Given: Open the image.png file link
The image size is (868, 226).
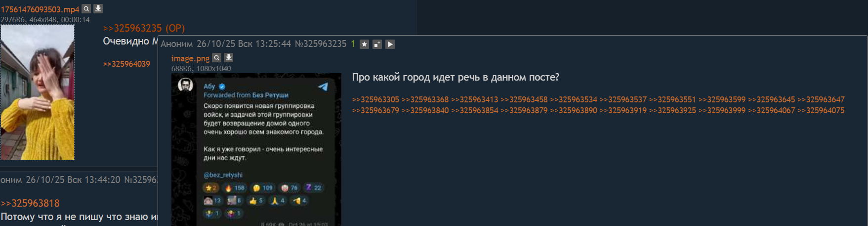Looking at the screenshot, I should coord(190,58).
